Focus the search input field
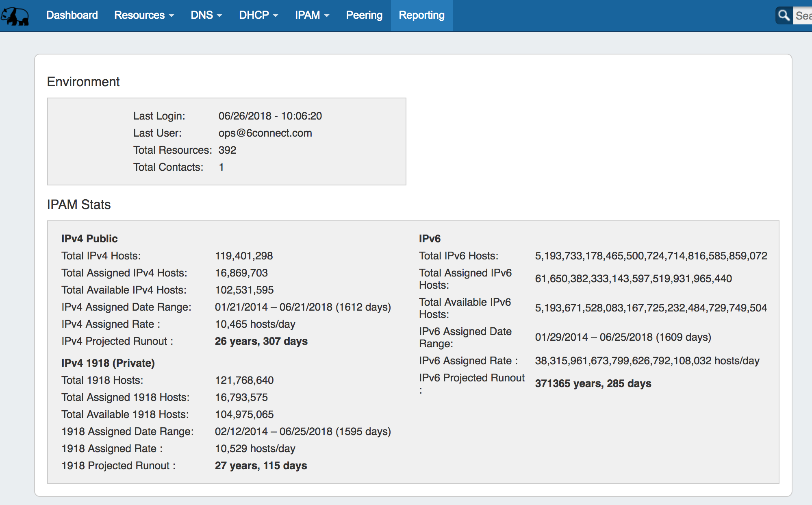The image size is (812, 505). [803, 15]
